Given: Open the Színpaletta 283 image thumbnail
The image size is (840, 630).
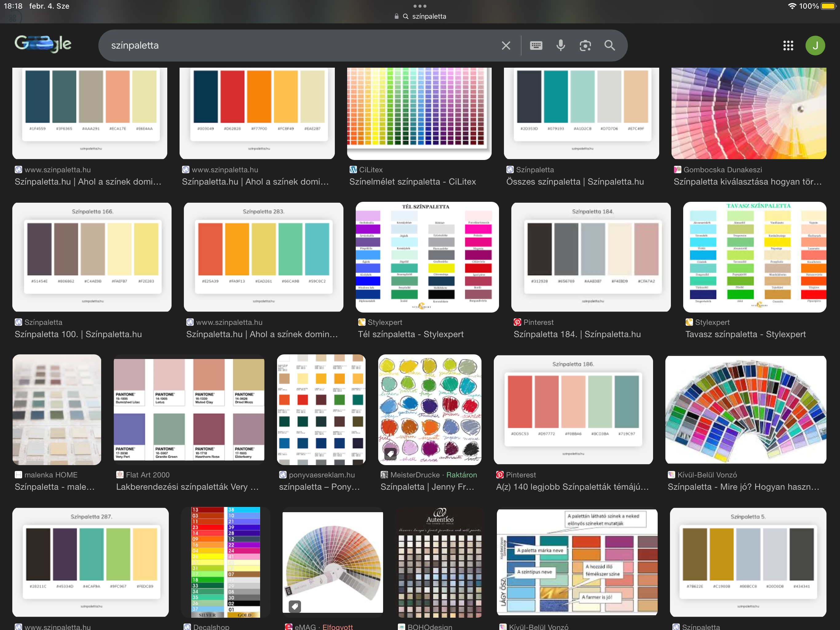Looking at the screenshot, I should 263,257.
